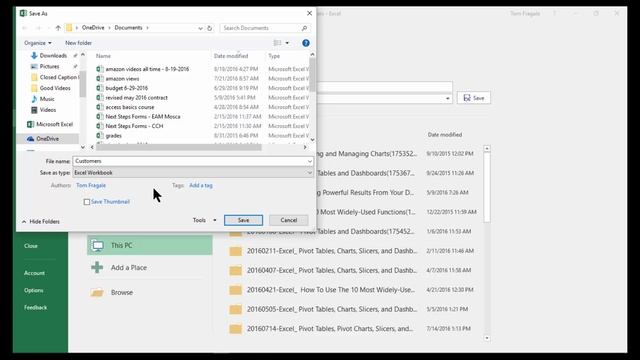This screenshot has height=360, width=640.
Task: Click folder icon of 20160421-Excel_ entry
Action: click(x=235, y=290)
